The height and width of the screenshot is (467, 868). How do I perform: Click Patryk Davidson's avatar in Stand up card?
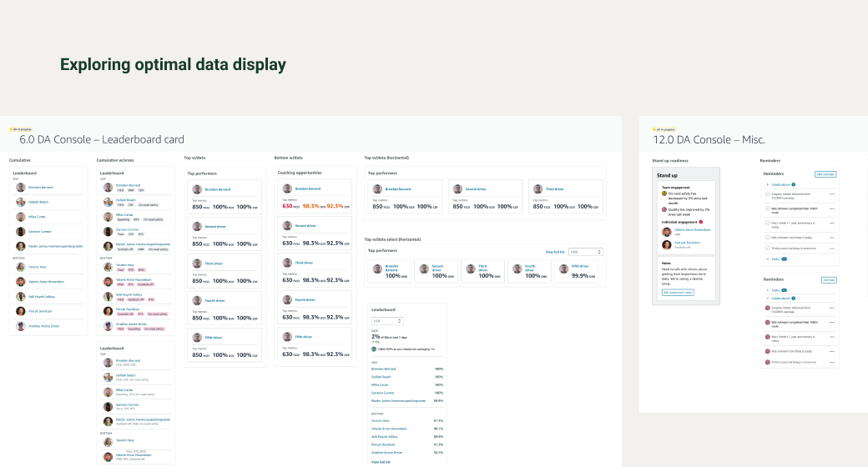667,244
